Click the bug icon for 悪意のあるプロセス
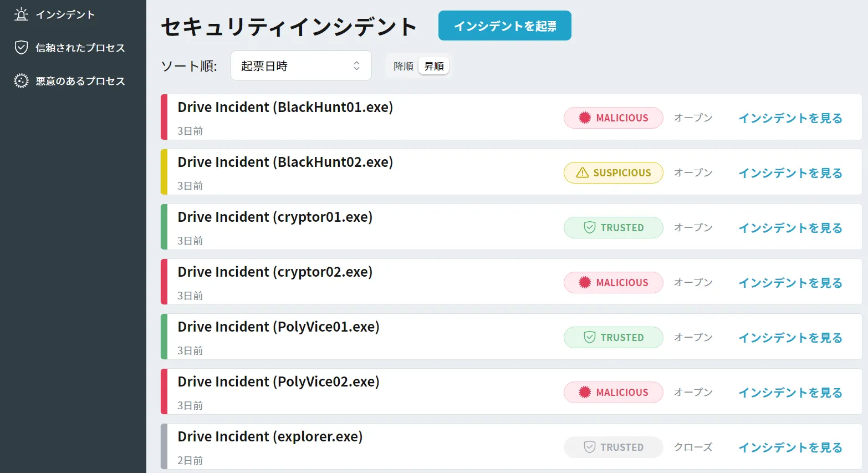868x473 pixels. click(x=21, y=81)
